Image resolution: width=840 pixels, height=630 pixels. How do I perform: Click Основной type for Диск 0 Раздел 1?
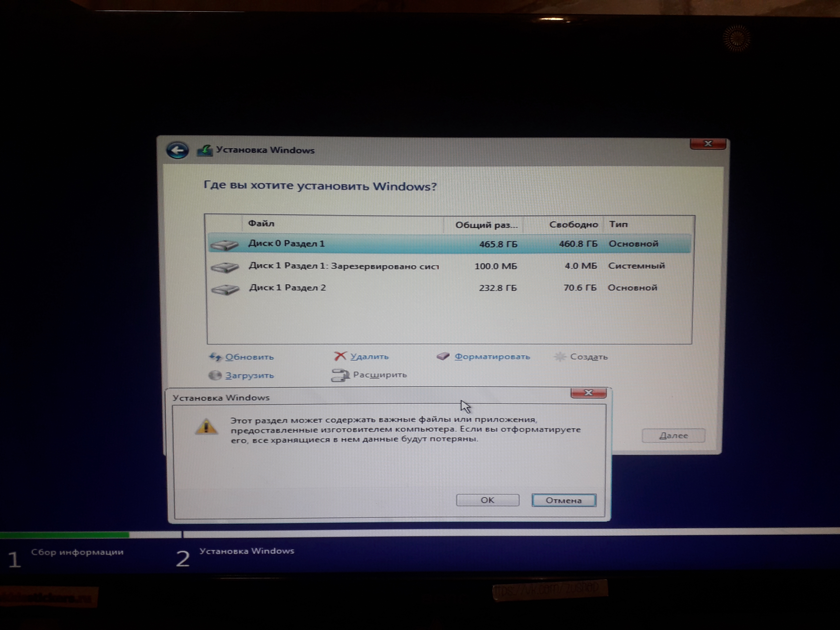pos(633,244)
